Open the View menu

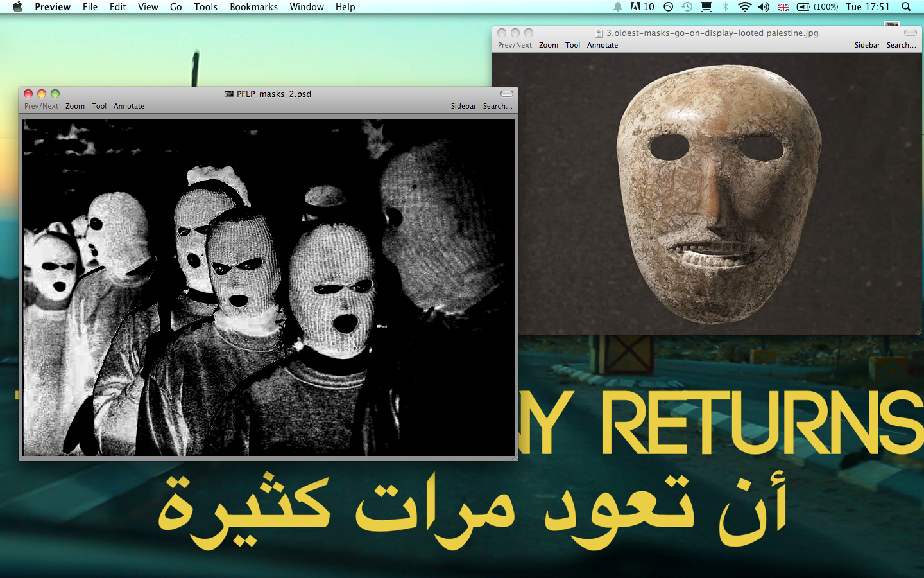click(x=148, y=7)
